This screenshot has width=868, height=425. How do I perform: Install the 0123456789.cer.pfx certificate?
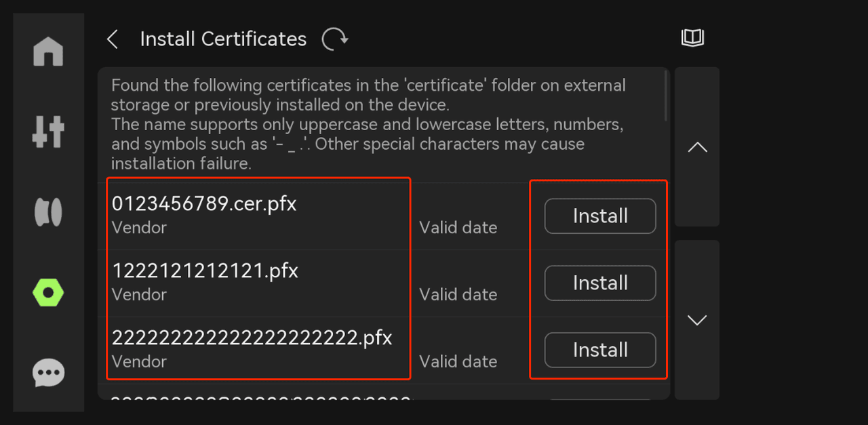point(600,216)
